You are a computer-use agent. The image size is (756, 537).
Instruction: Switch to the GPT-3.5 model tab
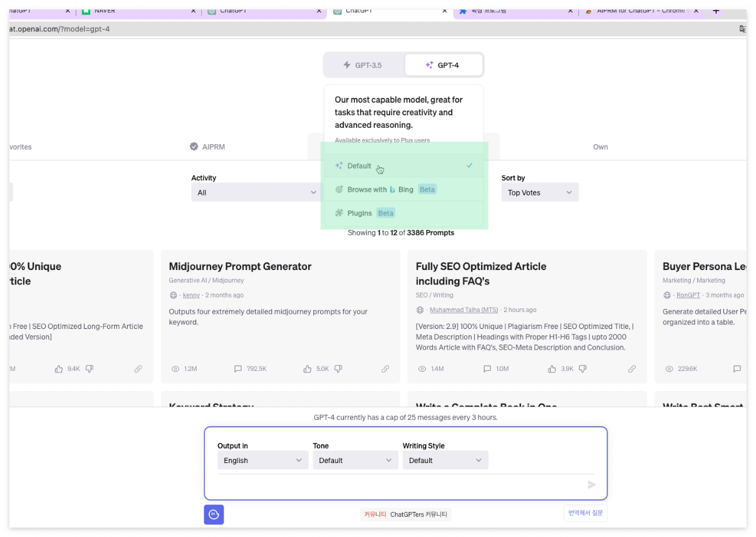coord(363,65)
